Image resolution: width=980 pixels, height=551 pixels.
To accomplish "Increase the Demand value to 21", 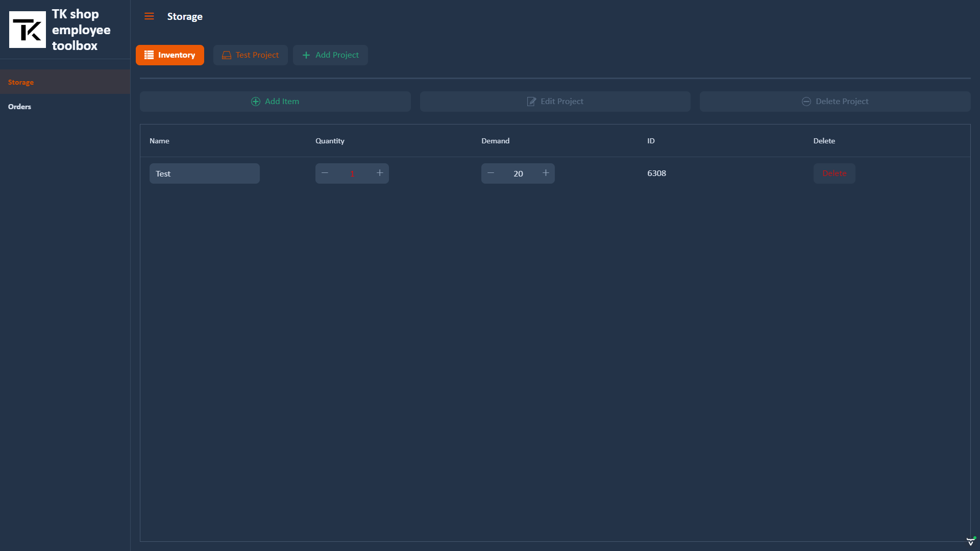I will coord(545,173).
